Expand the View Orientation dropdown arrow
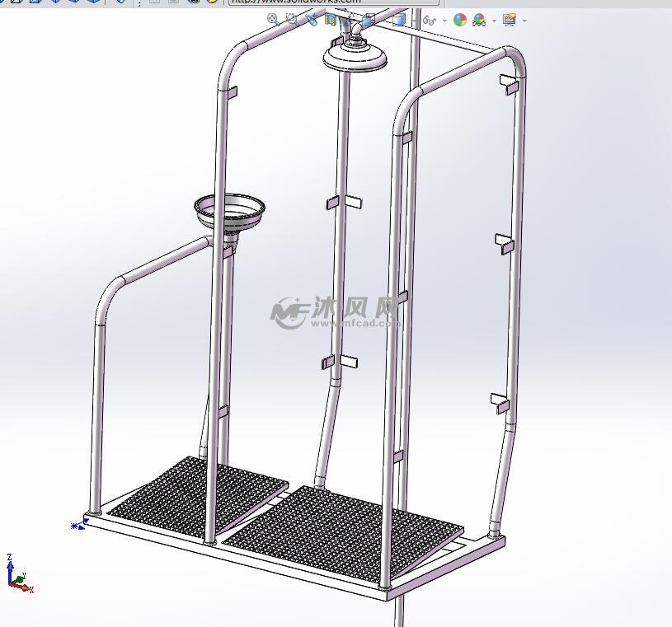The height and width of the screenshot is (627, 672). click(x=444, y=21)
